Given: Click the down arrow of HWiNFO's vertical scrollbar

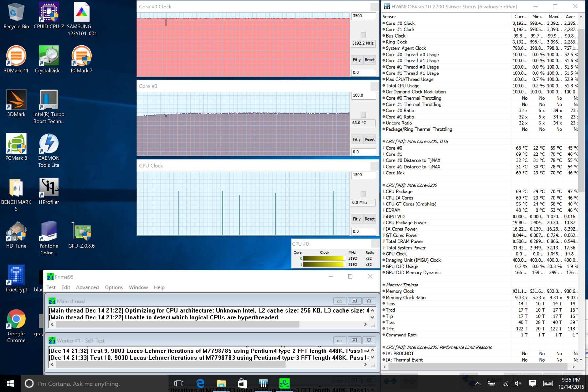Looking at the screenshot, I should tap(581, 360).
